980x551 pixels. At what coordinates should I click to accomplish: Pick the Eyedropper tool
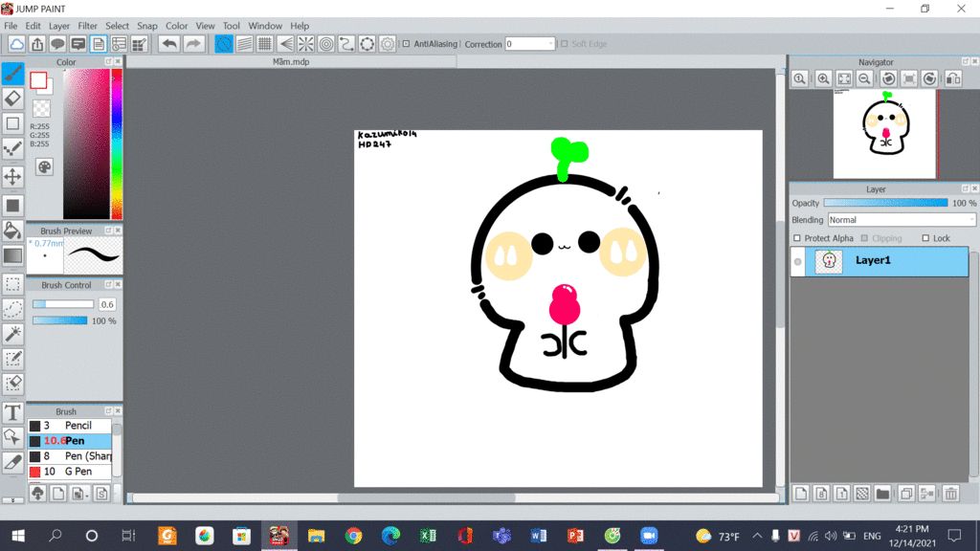[12, 462]
